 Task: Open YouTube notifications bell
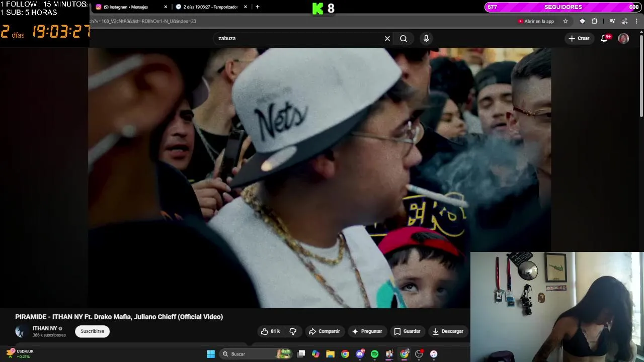605,38
